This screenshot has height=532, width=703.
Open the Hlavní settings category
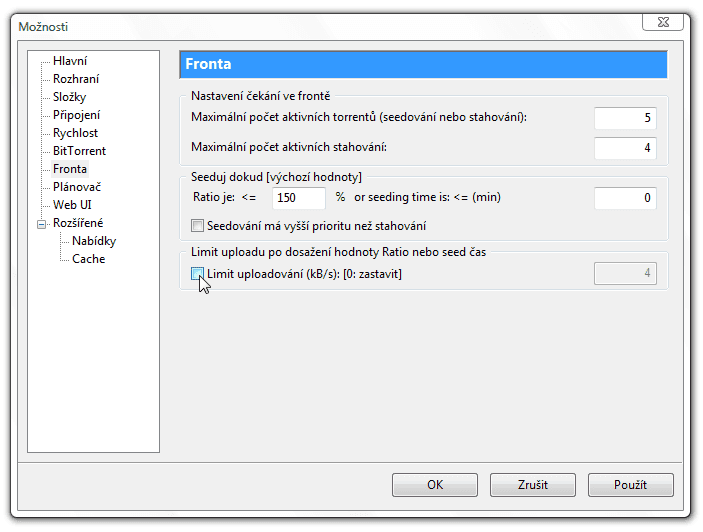69,61
